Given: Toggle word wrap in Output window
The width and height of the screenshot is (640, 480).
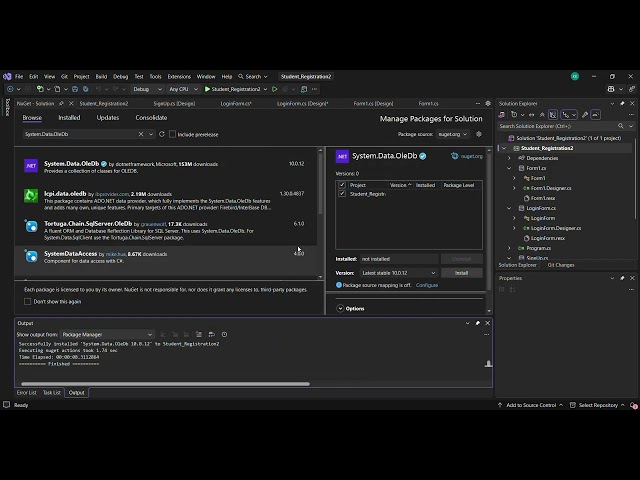Looking at the screenshot, I should [x=211, y=334].
